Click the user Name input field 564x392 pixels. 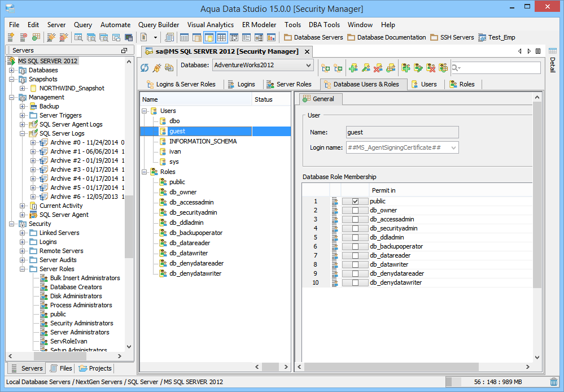402,132
